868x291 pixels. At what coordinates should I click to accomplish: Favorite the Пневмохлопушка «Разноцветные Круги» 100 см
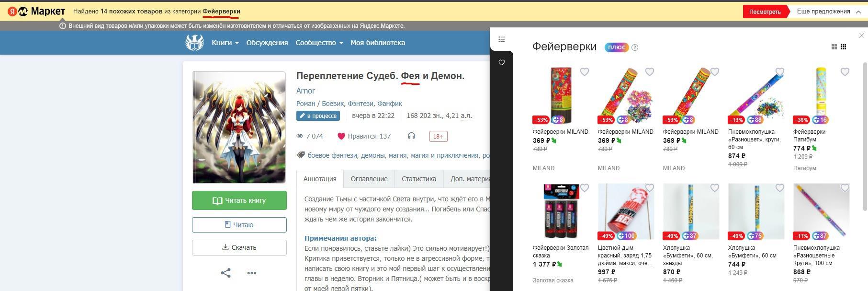(845, 188)
